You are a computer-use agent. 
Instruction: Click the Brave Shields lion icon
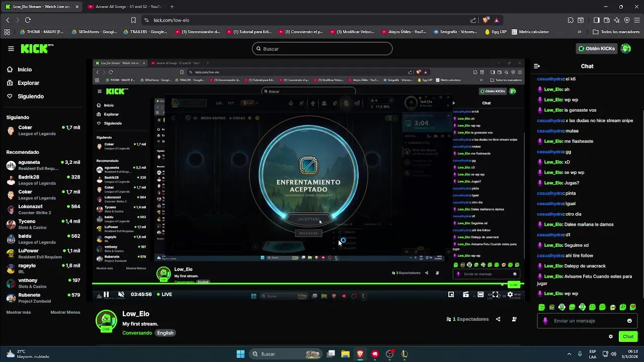(x=486, y=20)
